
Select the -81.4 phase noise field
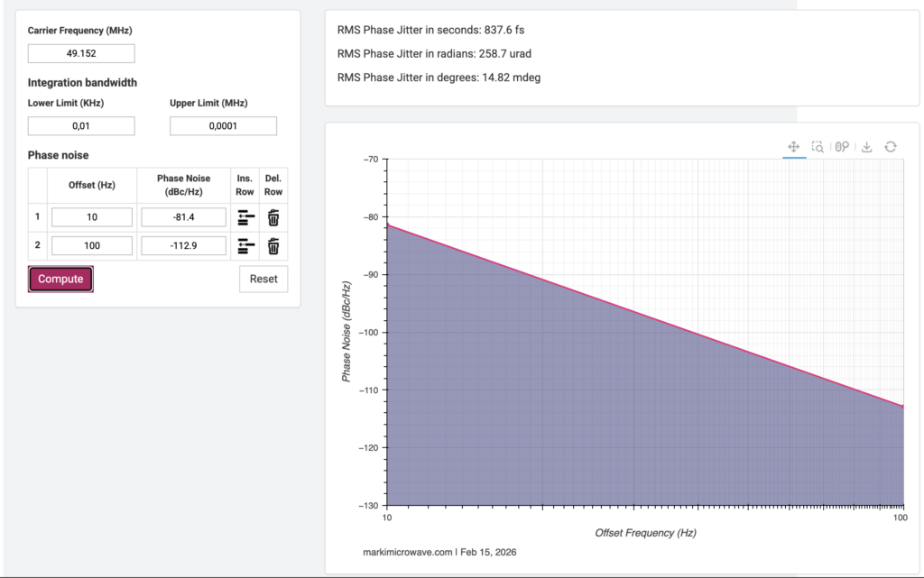point(183,217)
